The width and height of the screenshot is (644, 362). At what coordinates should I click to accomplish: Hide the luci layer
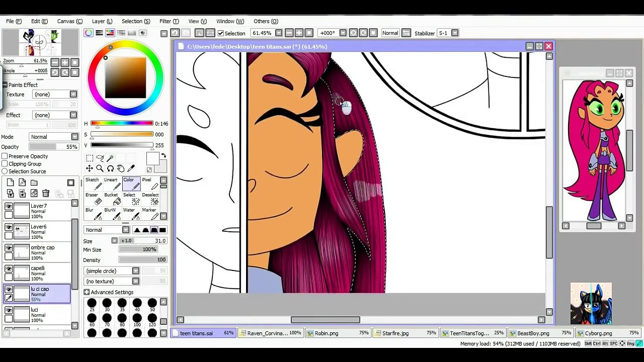[x=9, y=311]
